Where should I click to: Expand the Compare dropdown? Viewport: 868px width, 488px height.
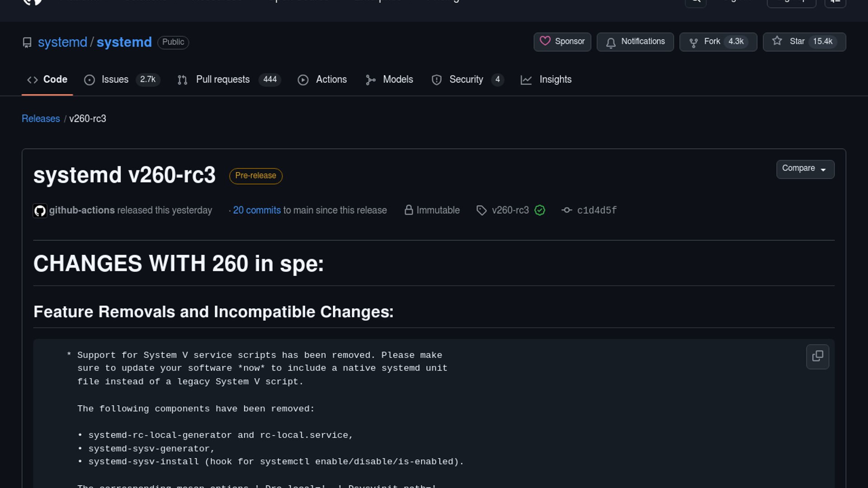[805, 169]
